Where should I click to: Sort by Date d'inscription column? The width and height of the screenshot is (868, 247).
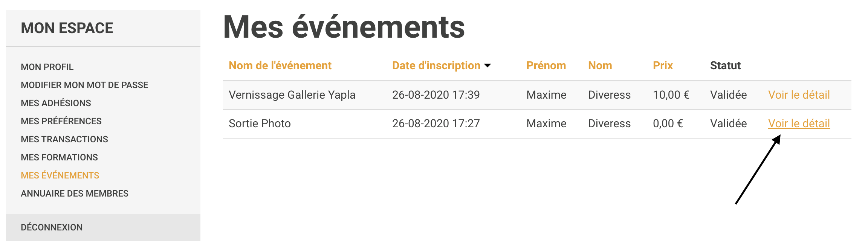point(436,66)
